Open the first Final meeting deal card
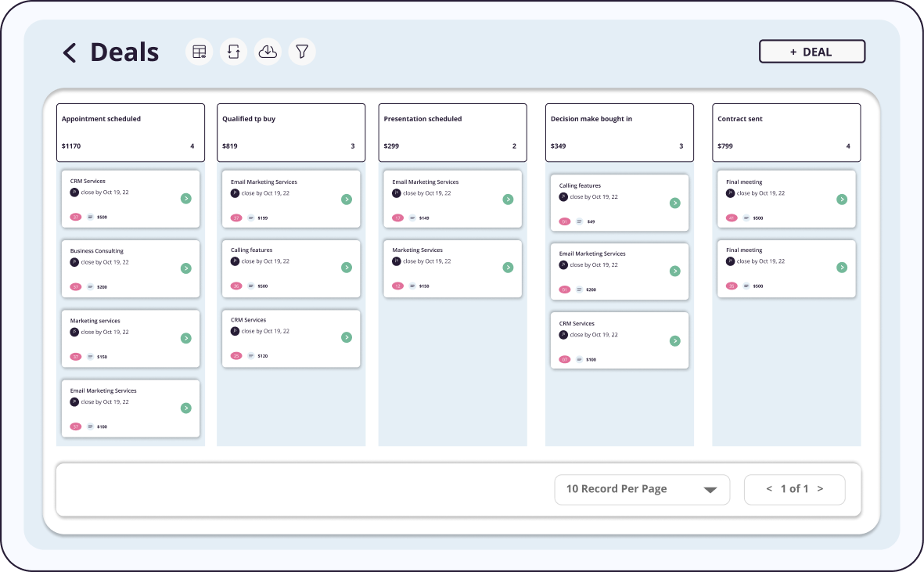Viewport: 924px width, 572px height. point(786,200)
